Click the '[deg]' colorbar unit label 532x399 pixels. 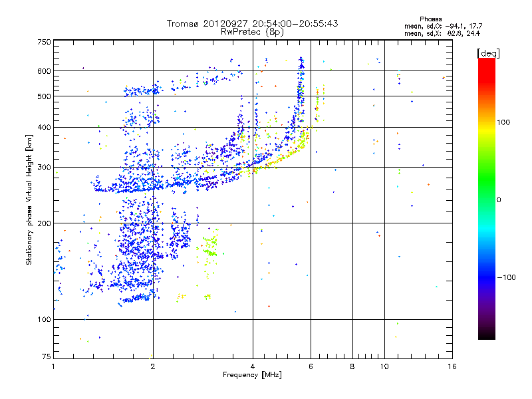[488, 53]
